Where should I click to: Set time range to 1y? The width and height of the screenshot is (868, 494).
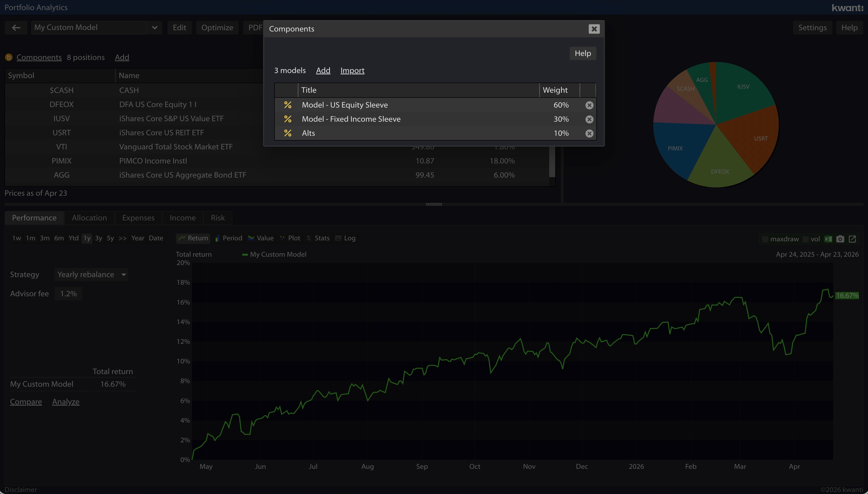87,238
